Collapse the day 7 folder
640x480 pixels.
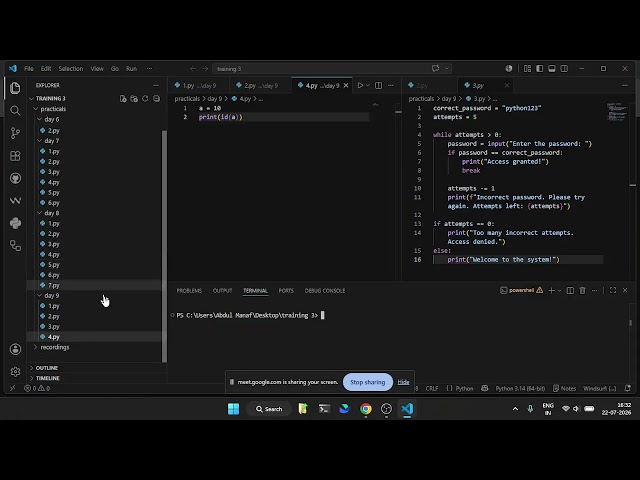pyautogui.click(x=40, y=140)
